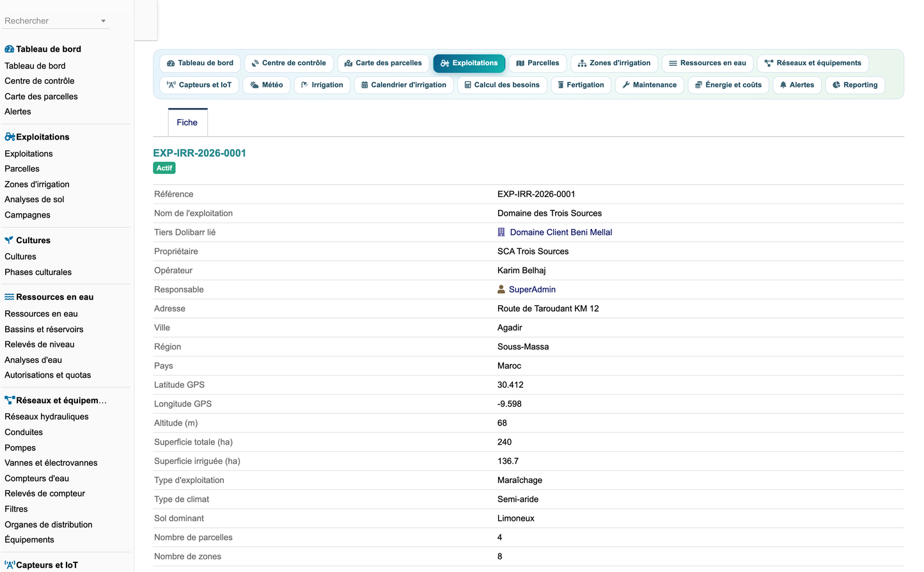Click the network icon in Réseaux et équipements button
The width and height of the screenshot is (924, 572).
pos(769,63)
